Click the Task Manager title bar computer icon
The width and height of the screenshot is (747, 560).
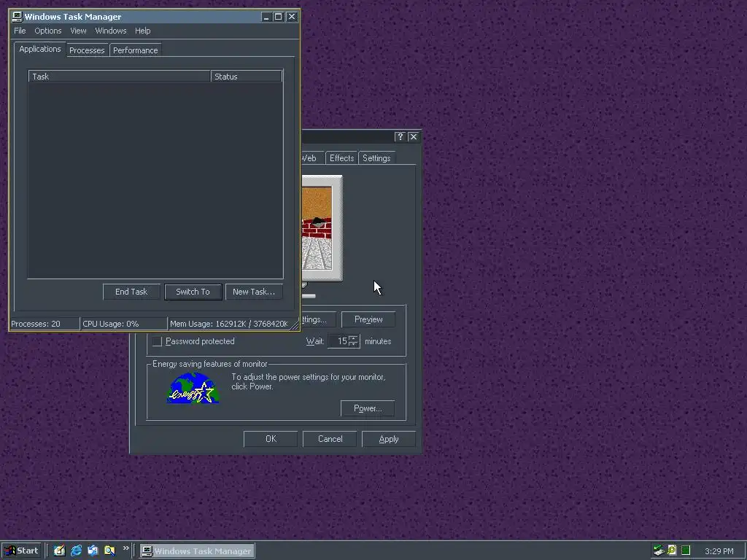tap(18, 17)
